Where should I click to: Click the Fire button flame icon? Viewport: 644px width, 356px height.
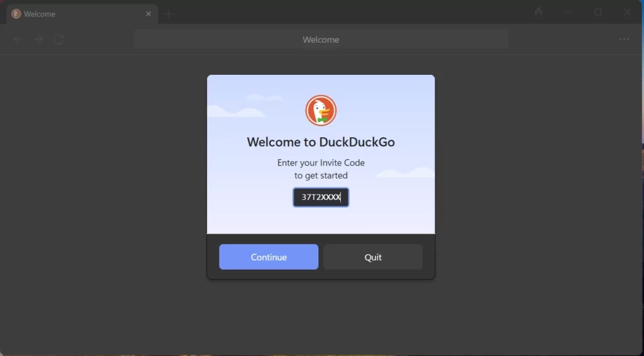(538, 12)
